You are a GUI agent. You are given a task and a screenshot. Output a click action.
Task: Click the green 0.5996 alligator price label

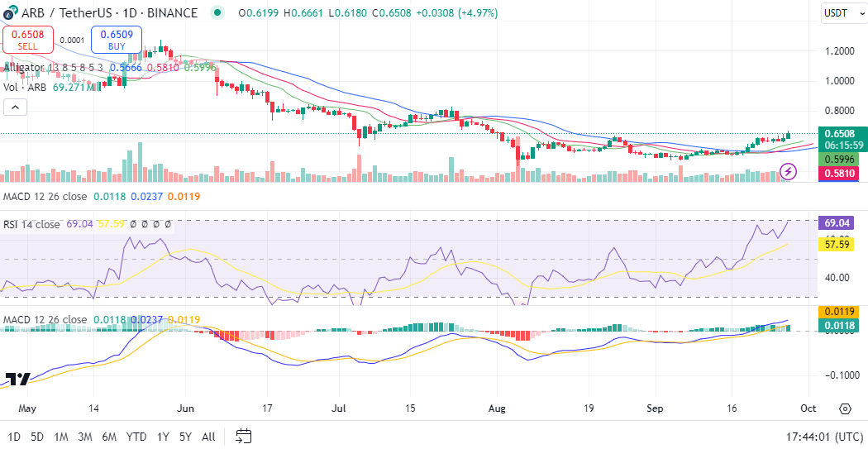(x=838, y=159)
